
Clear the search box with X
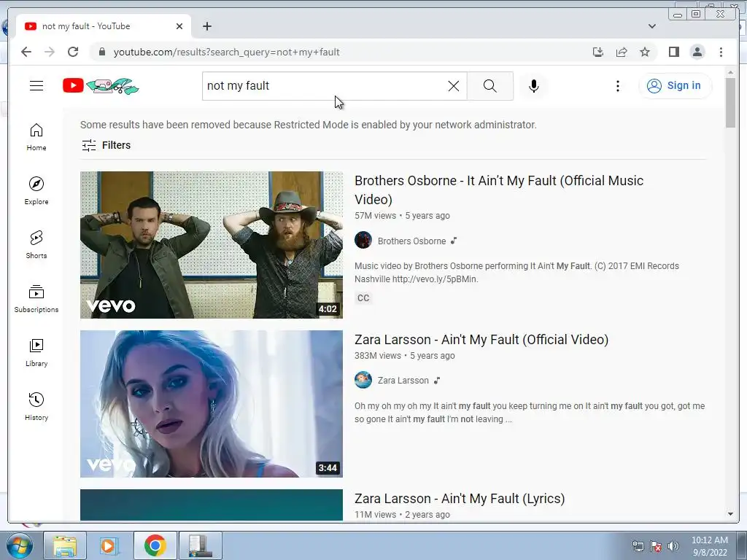(454, 86)
